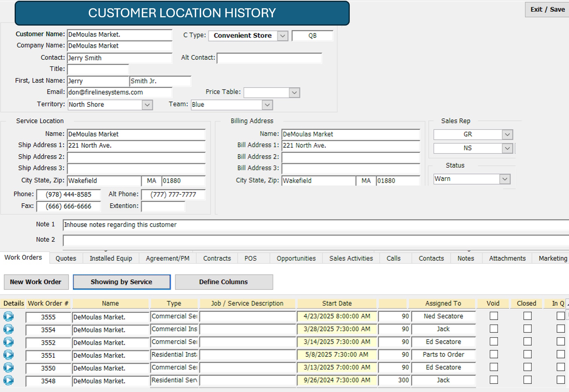Click Parts to Order assigned cell

[443, 355]
